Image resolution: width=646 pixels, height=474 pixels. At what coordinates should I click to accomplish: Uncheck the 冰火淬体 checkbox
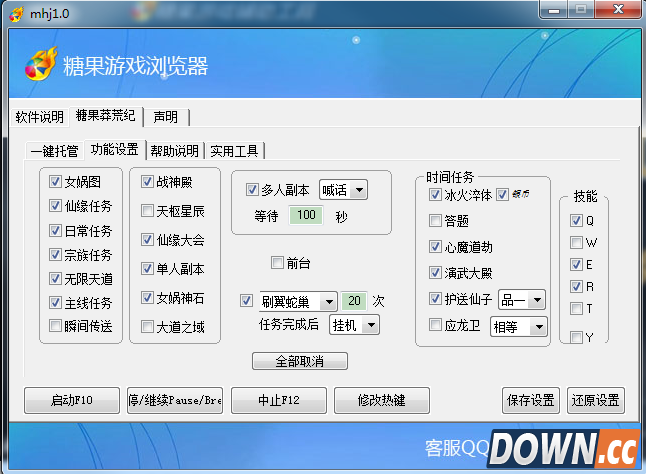click(435, 194)
